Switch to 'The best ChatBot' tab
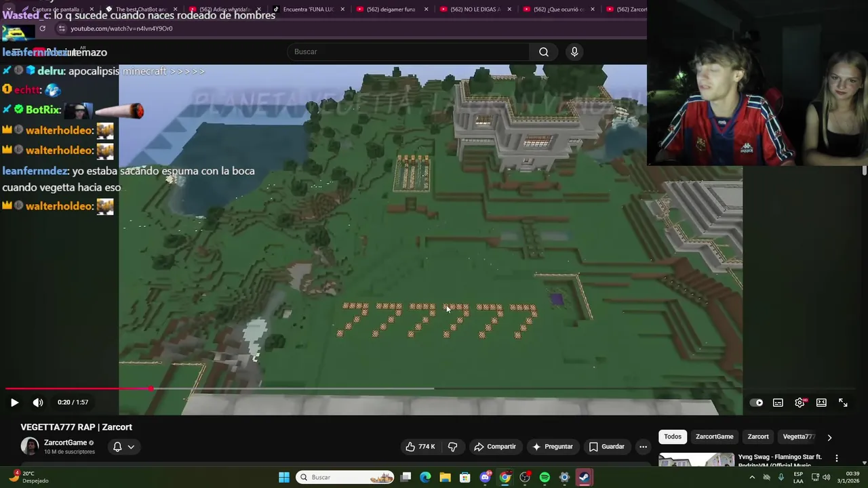 [141, 9]
